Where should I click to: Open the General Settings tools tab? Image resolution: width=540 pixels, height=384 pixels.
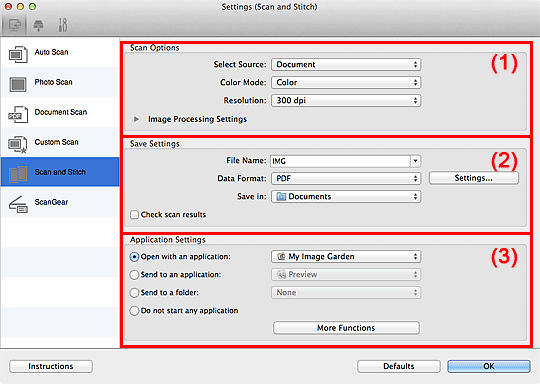[x=63, y=25]
